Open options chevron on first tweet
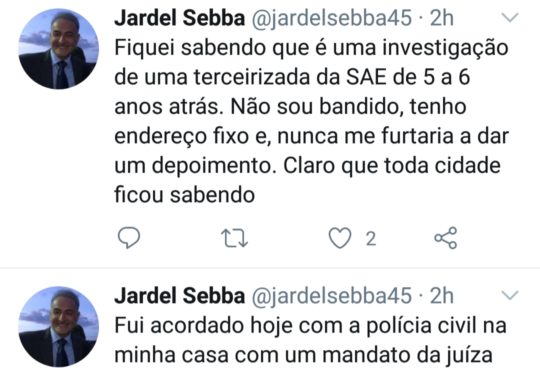The image size is (540, 370). point(510,17)
